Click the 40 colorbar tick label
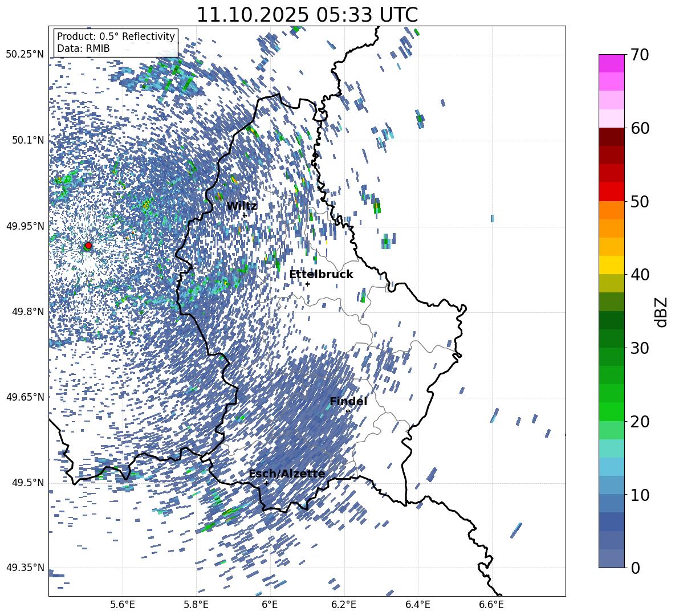 point(640,275)
